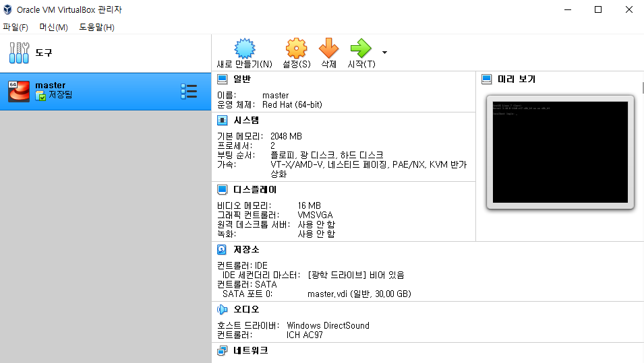Click the 일반 section monitor icon
644x363 pixels.
point(222,79)
